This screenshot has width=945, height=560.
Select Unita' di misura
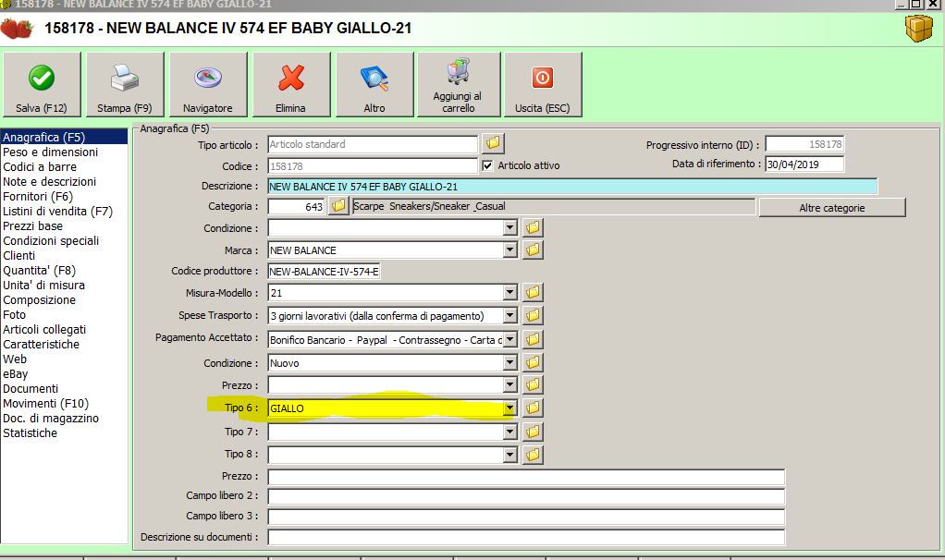44,285
